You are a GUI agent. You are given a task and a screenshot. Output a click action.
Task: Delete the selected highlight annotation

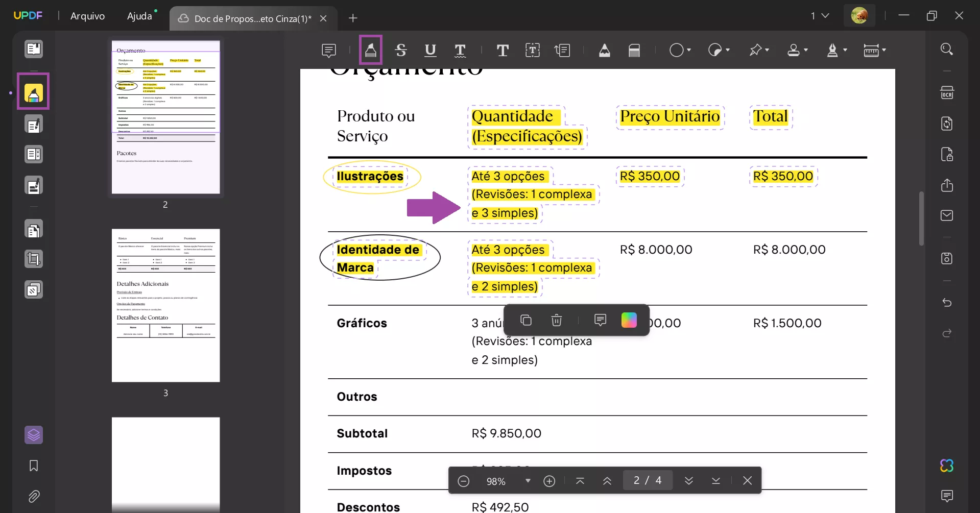(557, 320)
